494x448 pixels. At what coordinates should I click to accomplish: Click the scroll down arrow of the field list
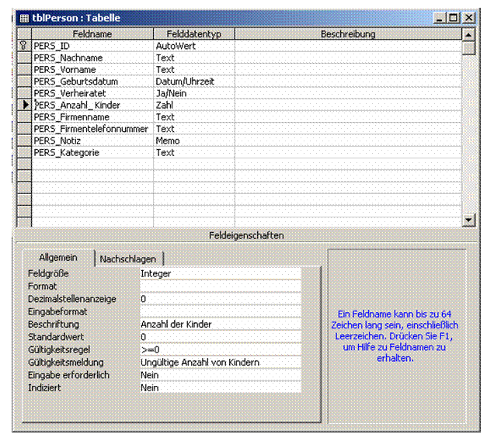pos(469,220)
